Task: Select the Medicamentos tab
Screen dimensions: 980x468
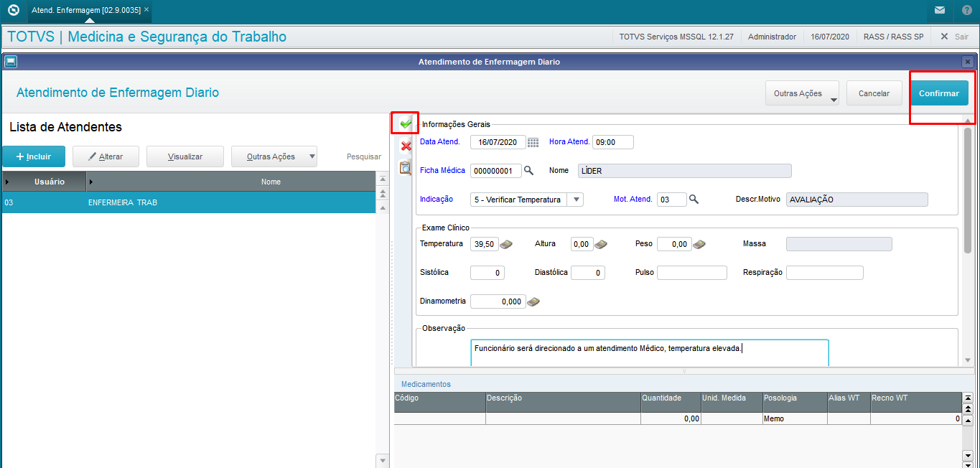Action: [x=426, y=384]
